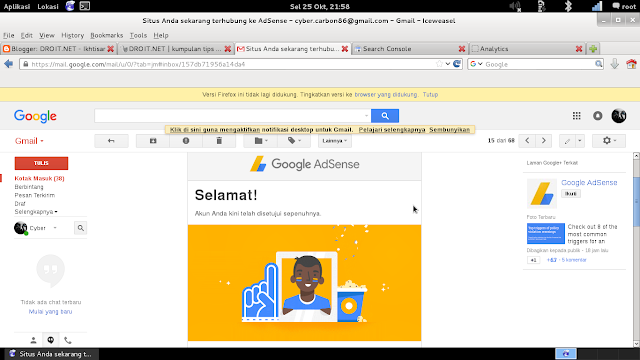The width and height of the screenshot is (640, 360).
Task: Click the blue Gmail search button
Action: click(x=385, y=116)
